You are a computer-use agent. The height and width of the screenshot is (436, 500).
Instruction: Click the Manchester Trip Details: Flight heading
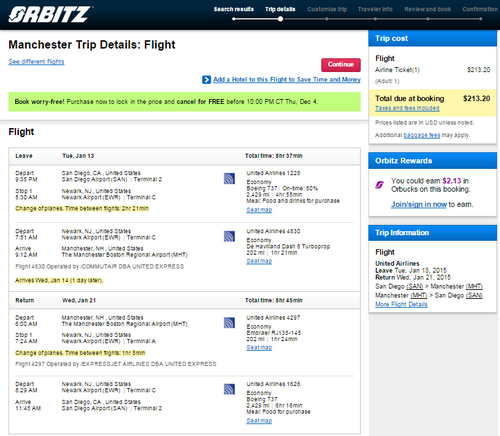coord(92,45)
